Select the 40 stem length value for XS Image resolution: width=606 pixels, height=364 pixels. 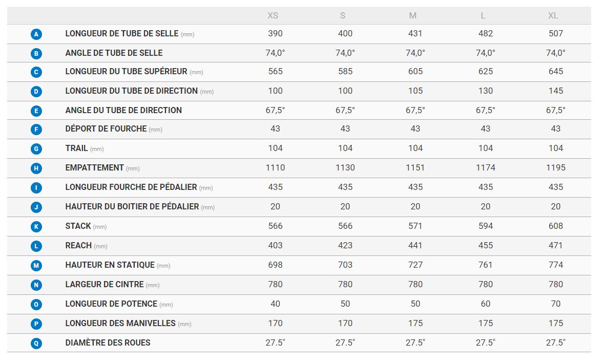coord(275,304)
